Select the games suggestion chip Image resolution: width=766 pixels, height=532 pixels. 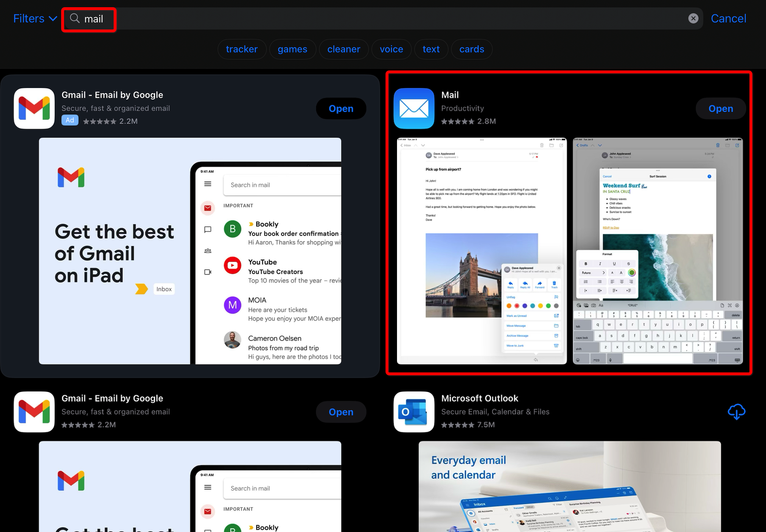point(292,49)
